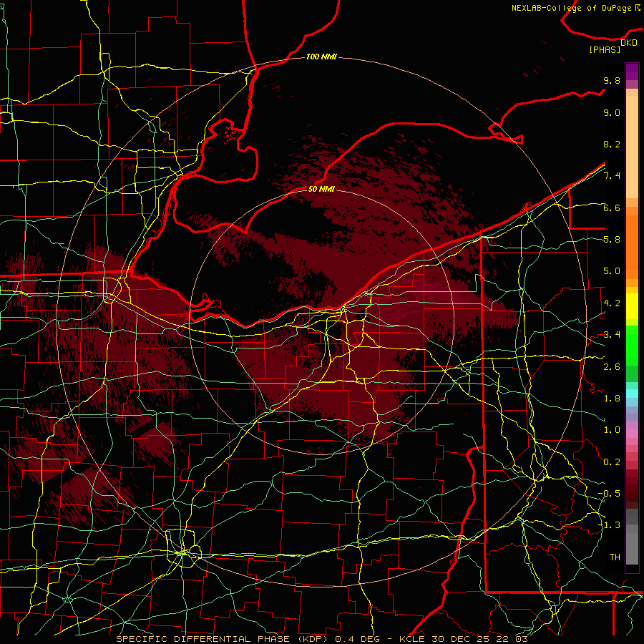Click the [PHAS] units label
This screenshot has width=644, height=644.
pyautogui.click(x=605, y=50)
